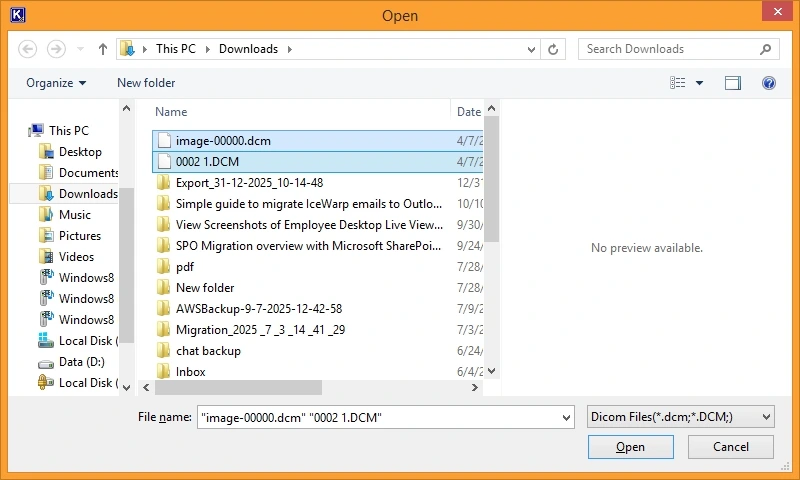Click the file list scroll down arrow
This screenshot has width=800, height=480.
pos(491,371)
